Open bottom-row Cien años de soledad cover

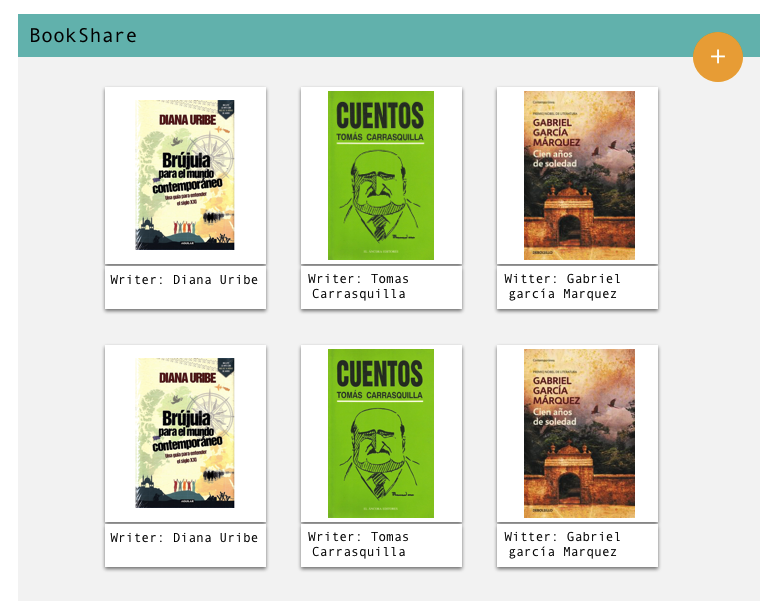pyautogui.click(x=580, y=433)
